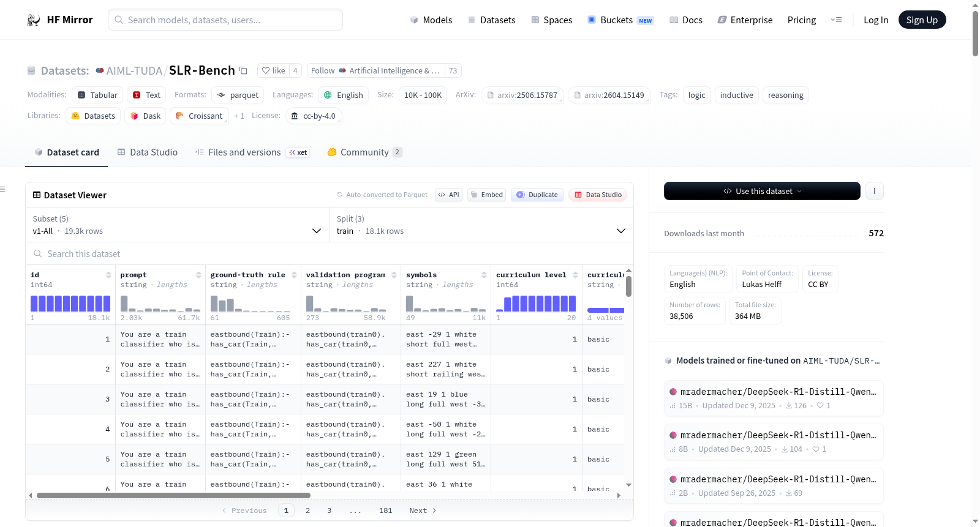Viewport: 980px width, 527px height.
Task: Go to page 2 of the table
Action: 307,510
